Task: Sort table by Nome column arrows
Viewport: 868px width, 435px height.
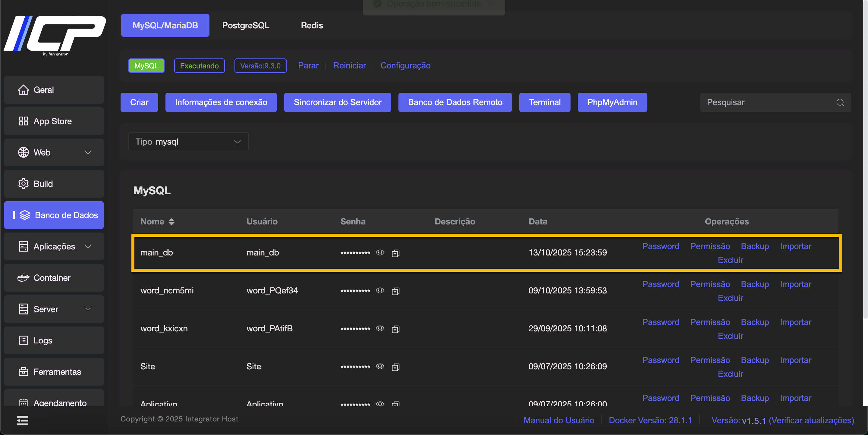Action: tap(171, 221)
